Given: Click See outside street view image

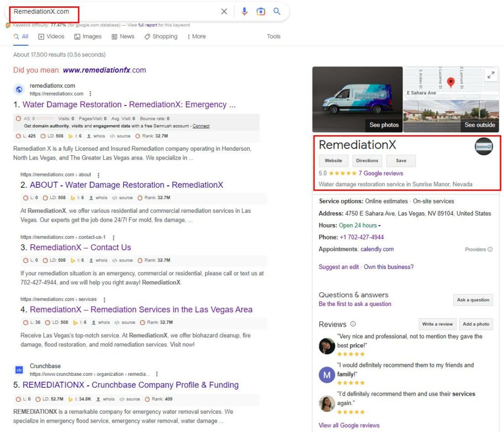Looking at the screenshot, I should 479,125.
